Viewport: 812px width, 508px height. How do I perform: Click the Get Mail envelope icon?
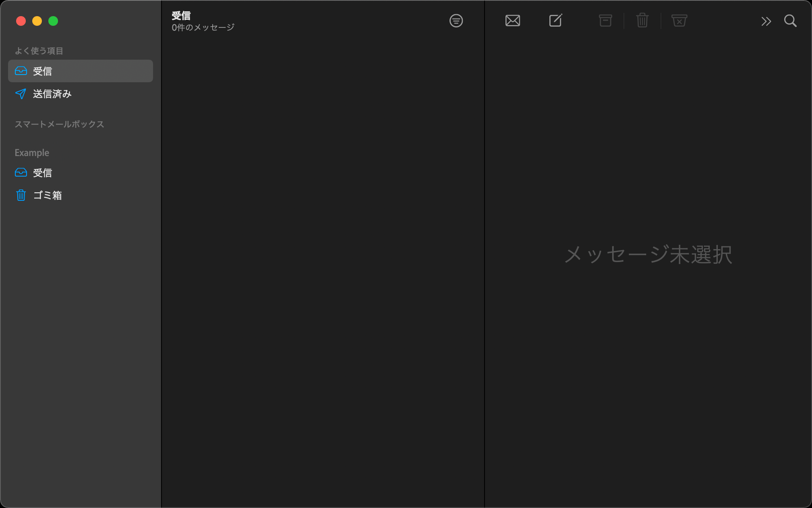click(512, 21)
